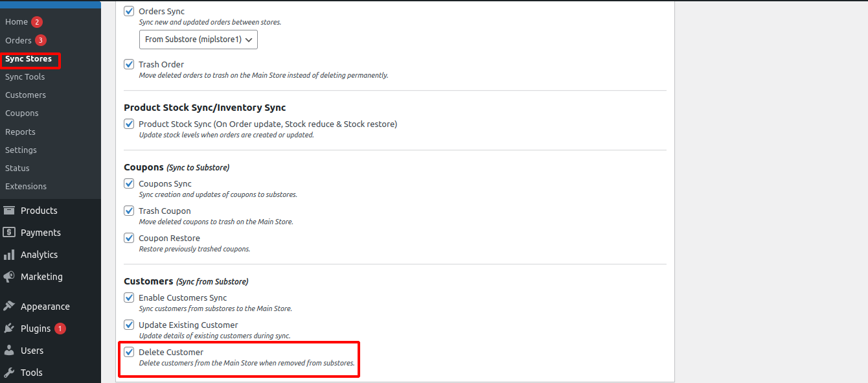Click the Appearance paintbrush icon
The width and height of the screenshot is (868, 383).
9,307
